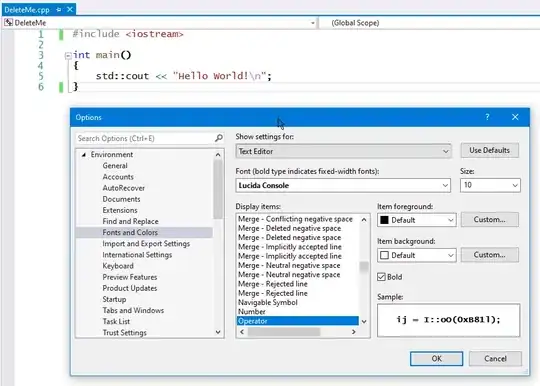Collapse the Environment tree node
Screen dimensions: 540x386
click(x=83, y=155)
